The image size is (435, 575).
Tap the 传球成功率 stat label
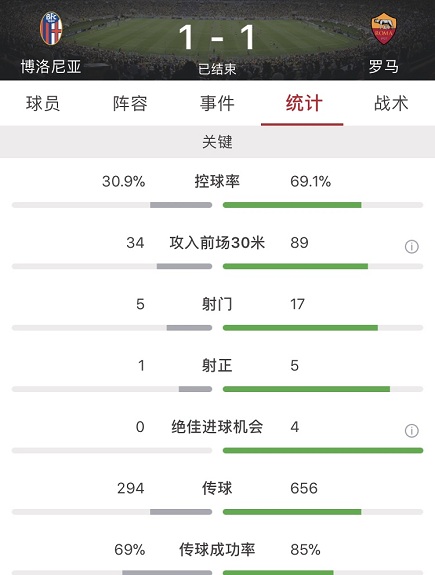click(217, 550)
